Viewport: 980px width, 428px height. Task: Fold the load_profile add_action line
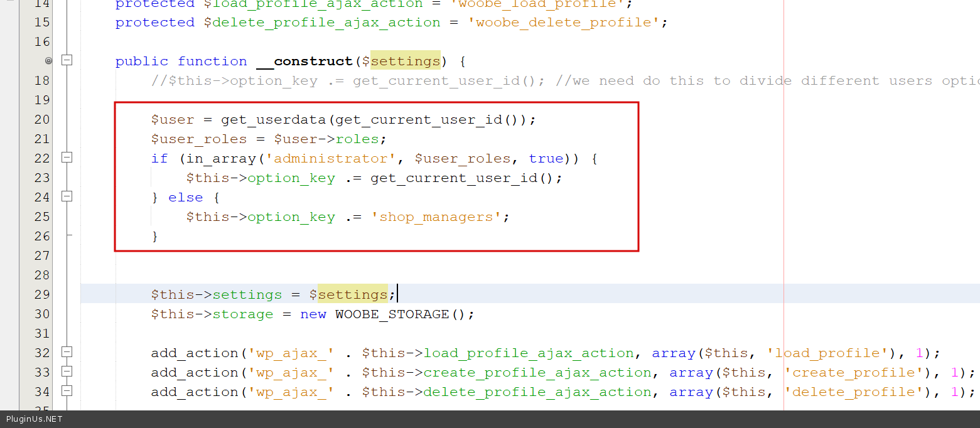coord(67,352)
